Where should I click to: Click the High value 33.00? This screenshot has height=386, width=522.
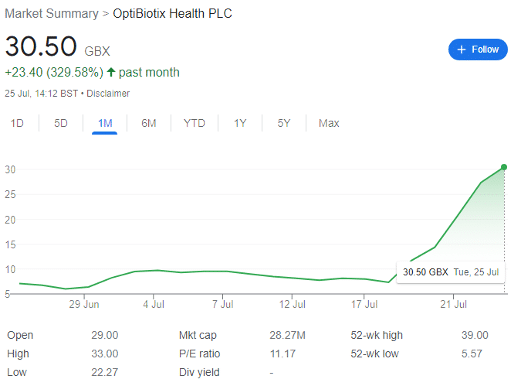[x=105, y=354]
